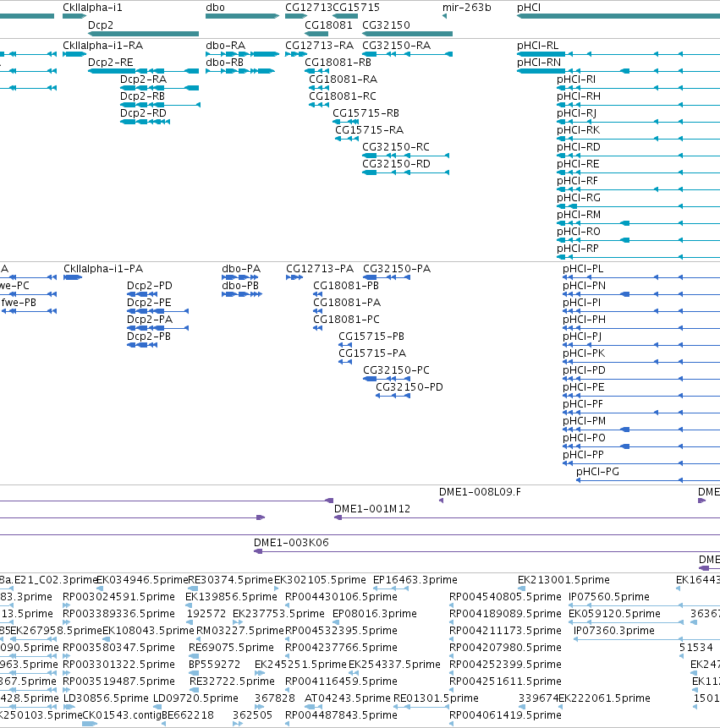
Task: Select transcript Dcp2-RA
Action: (143, 79)
